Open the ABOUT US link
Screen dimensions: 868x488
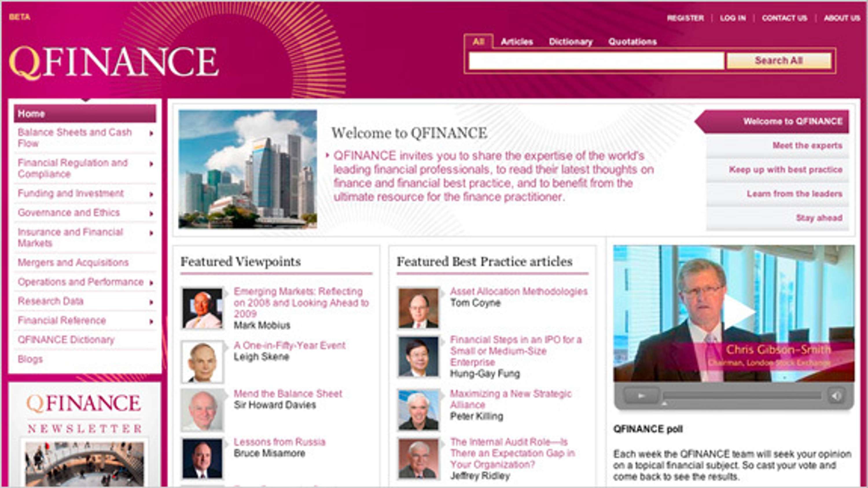pyautogui.click(x=842, y=18)
